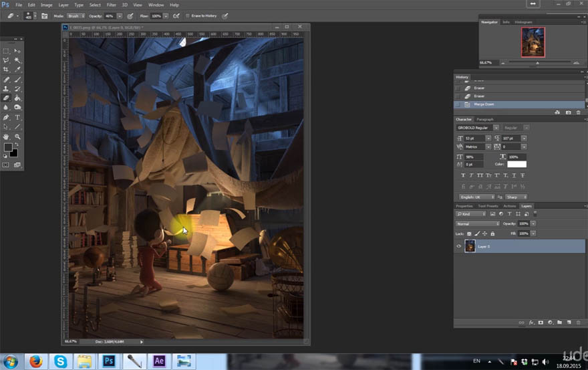Open the Image menu

coord(47,5)
